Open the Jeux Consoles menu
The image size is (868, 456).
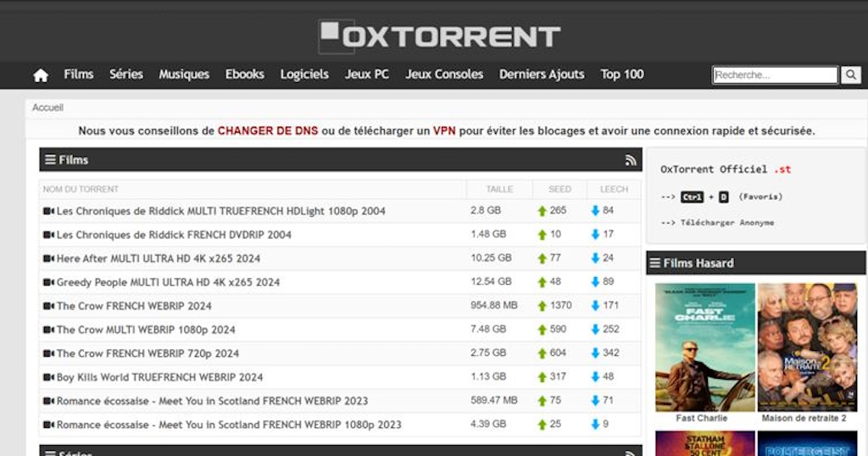pos(444,74)
